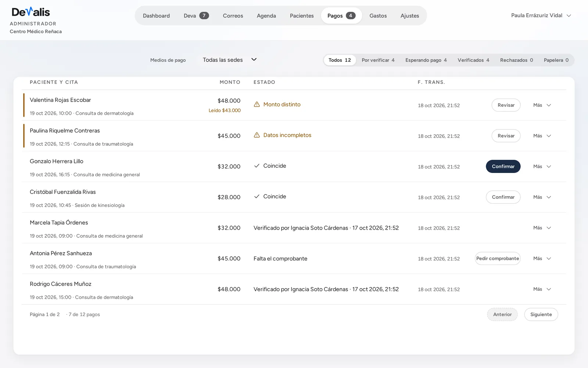Show Verificados payments
588x368 pixels.
473,60
